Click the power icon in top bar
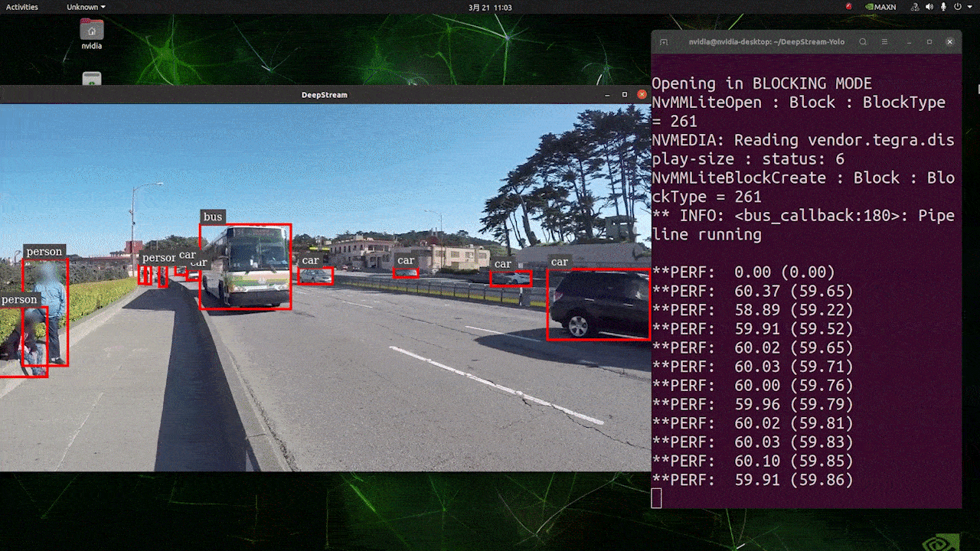980x551 pixels. (959, 7)
